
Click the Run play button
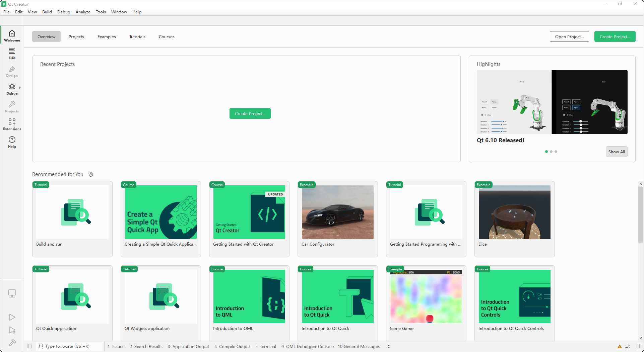(x=12, y=317)
